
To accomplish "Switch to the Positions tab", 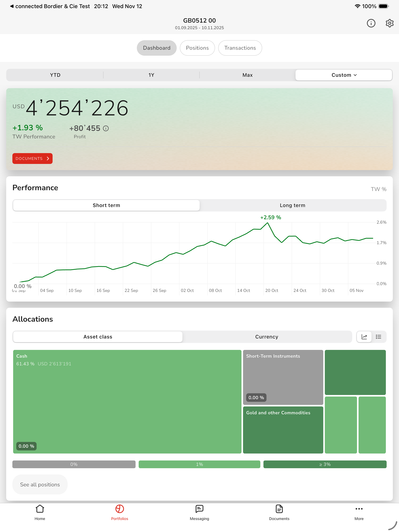I will [197, 48].
